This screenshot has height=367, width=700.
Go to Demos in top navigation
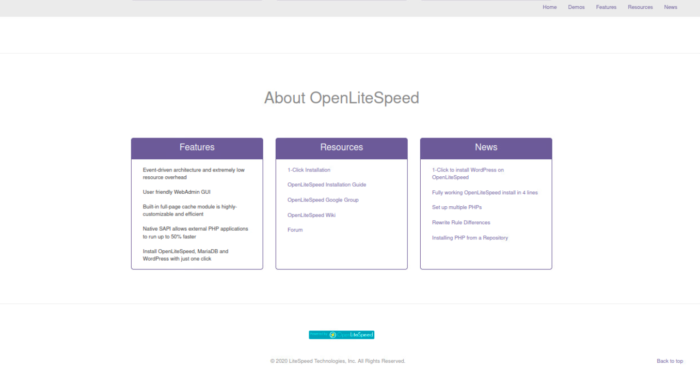576,7
